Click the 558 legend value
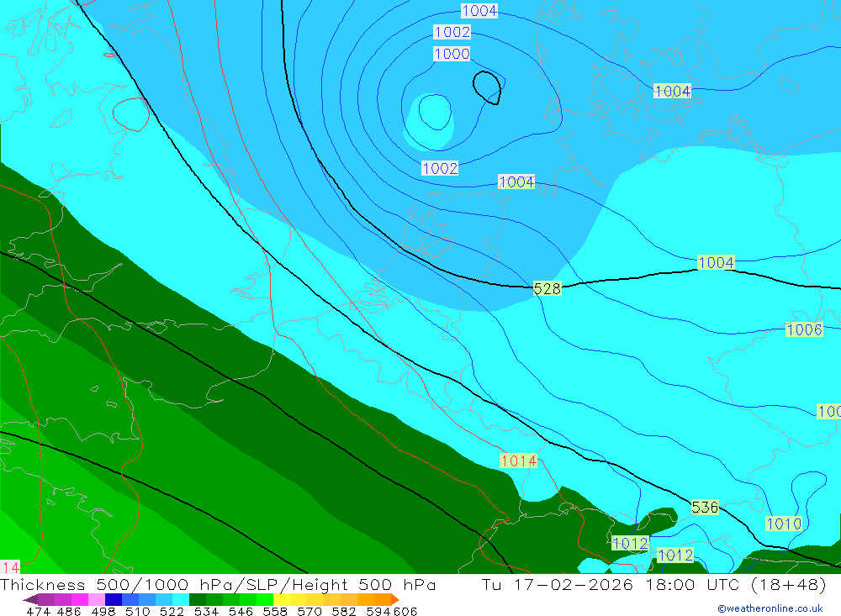 (x=275, y=611)
